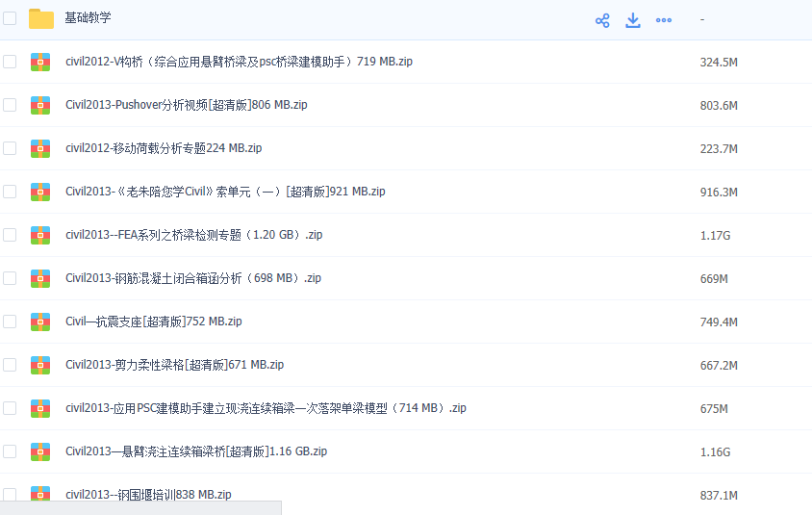The height and width of the screenshot is (515, 812).
Task: Click zip icon of 应用PSC建模助手 file
Action: [x=40, y=408]
